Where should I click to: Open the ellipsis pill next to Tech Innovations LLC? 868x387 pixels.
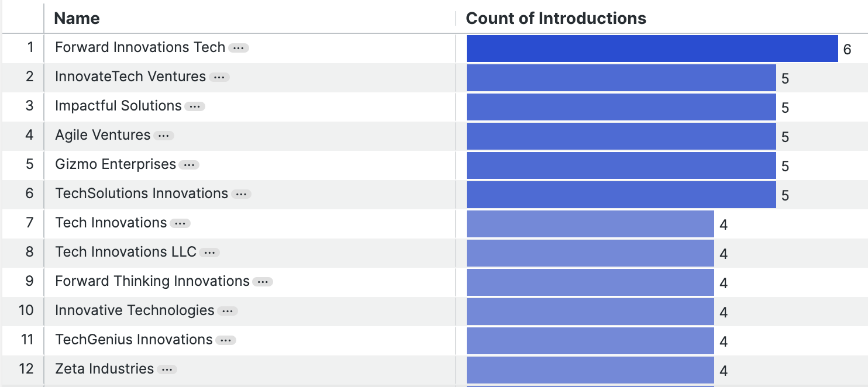click(x=209, y=253)
